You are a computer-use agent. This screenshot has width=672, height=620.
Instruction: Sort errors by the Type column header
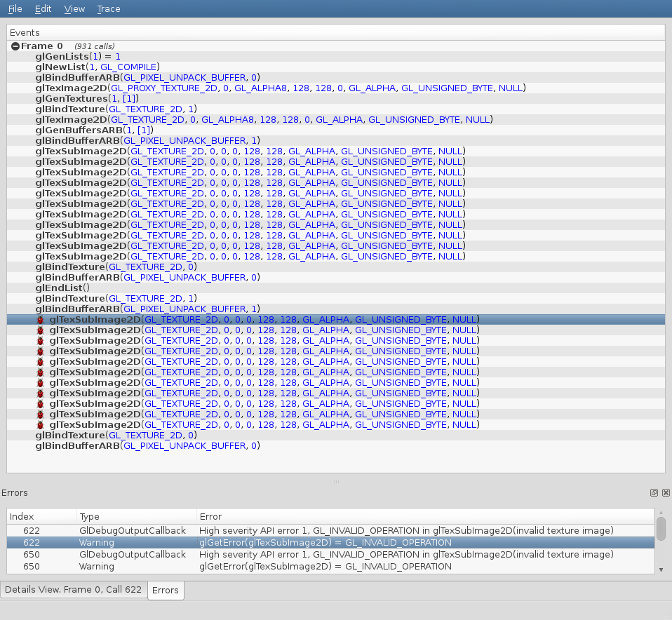135,517
